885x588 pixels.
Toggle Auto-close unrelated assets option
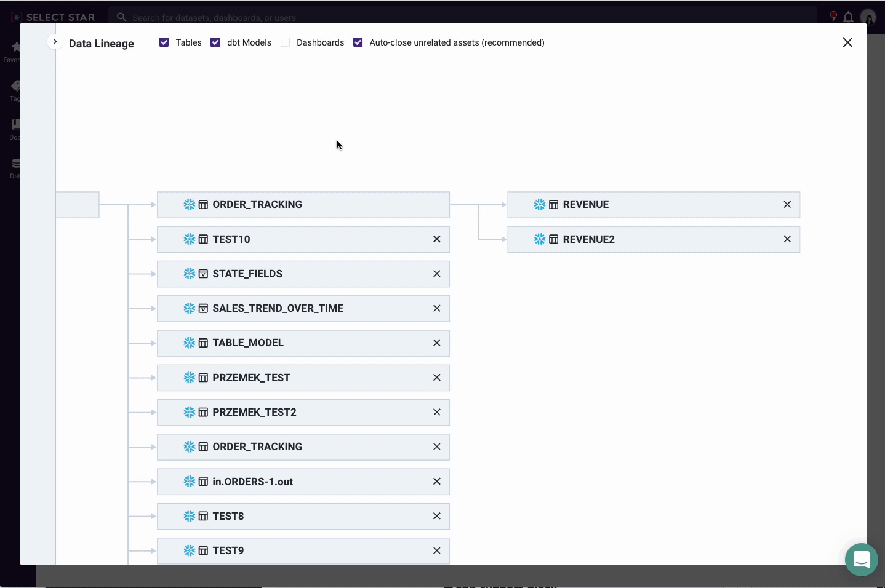point(358,42)
